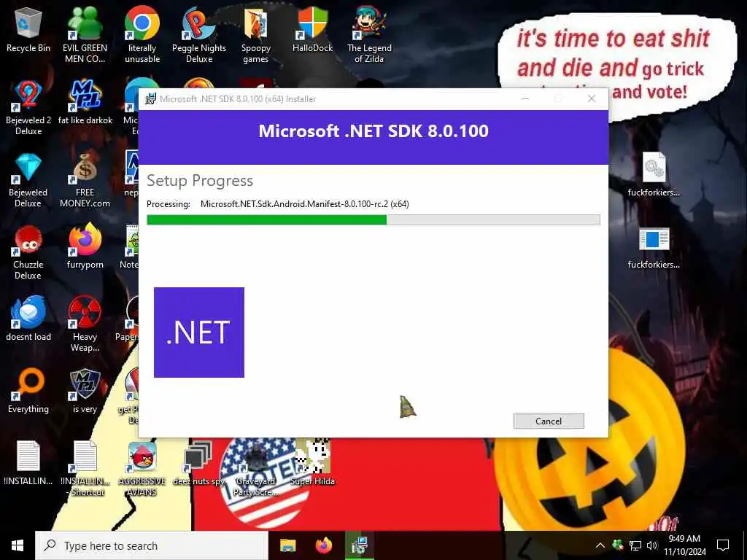Select the is very shield icon
This screenshot has height=560, width=747.
(x=85, y=391)
